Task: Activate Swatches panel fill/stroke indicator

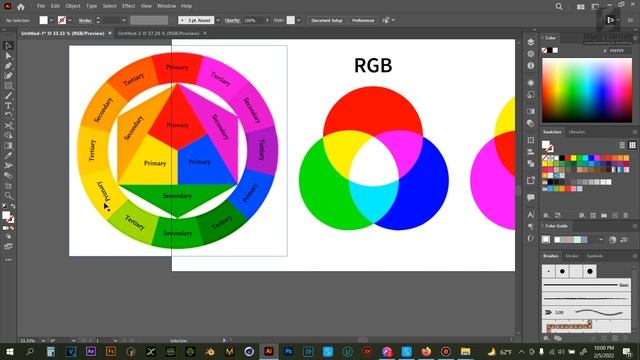Action: (547, 146)
